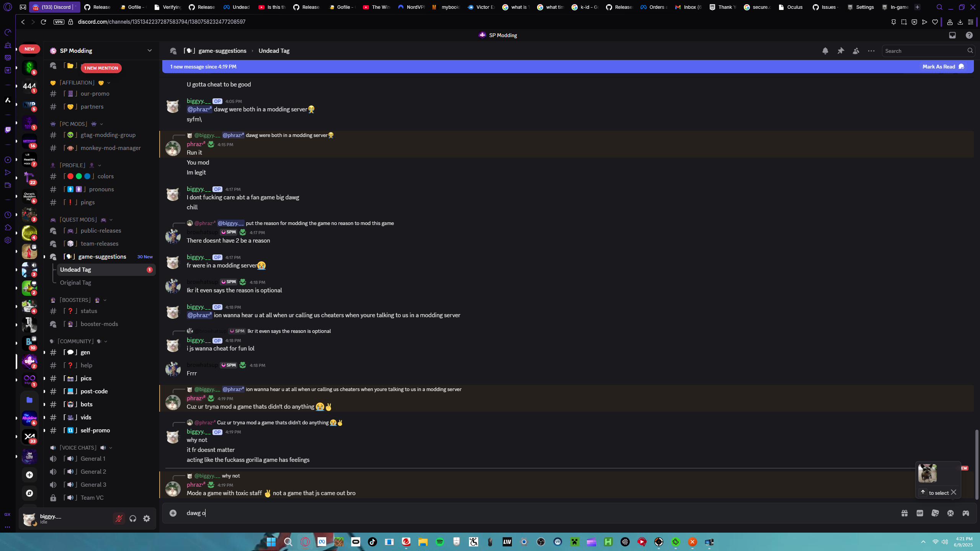
Task: Show the thread member list
Action: point(856,51)
